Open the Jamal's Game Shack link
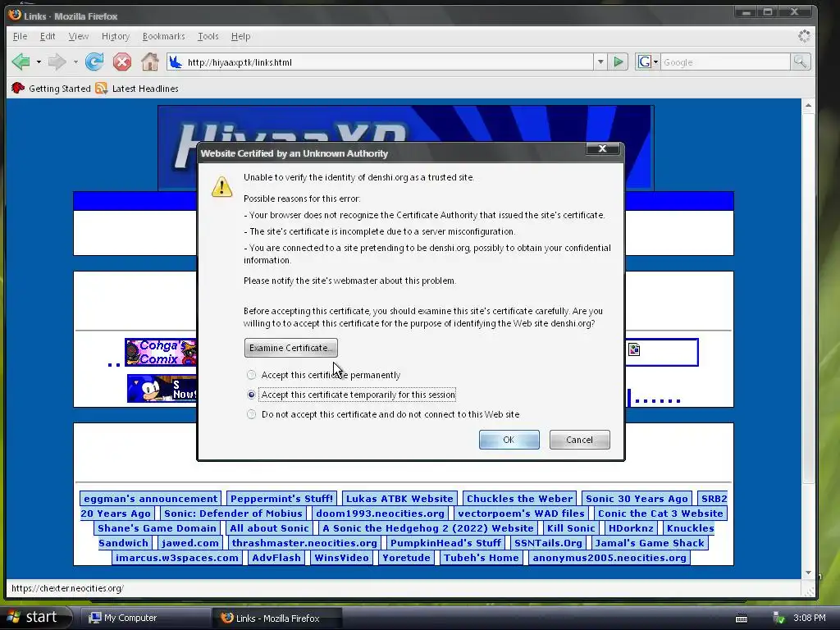840x630 pixels. pos(650,543)
